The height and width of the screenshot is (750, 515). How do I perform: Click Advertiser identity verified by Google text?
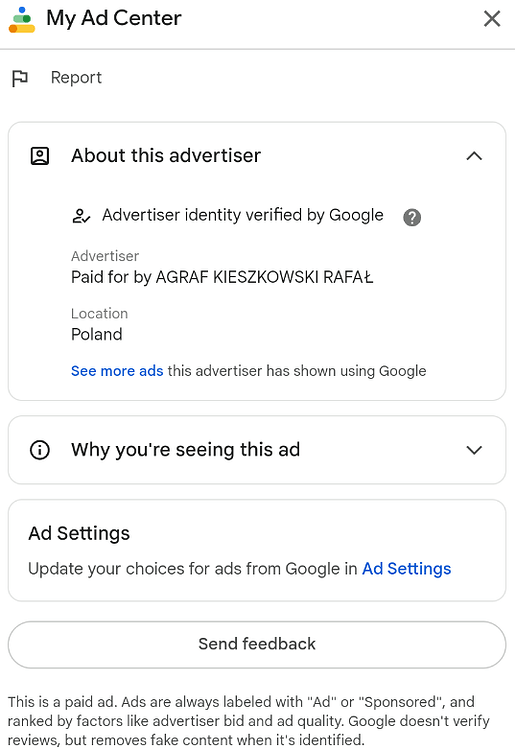coord(242,215)
